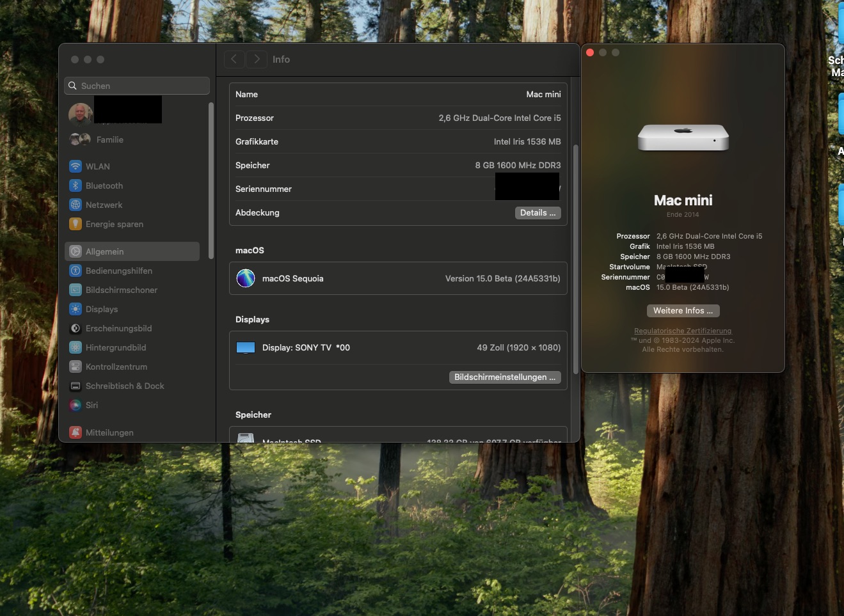This screenshot has width=844, height=616.
Task: Click '15.0 Beta (24A5331b)' in About window
Action: pos(693,287)
